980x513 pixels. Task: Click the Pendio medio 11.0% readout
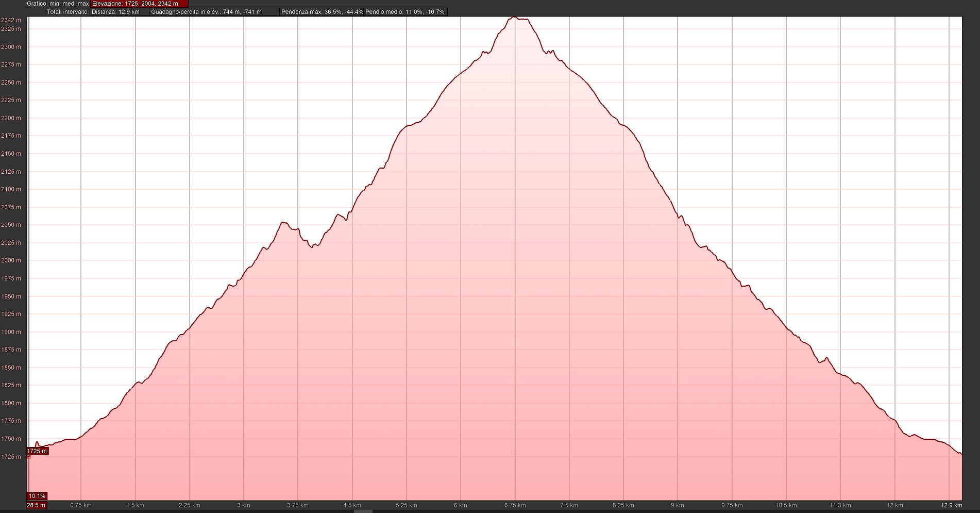[405, 12]
